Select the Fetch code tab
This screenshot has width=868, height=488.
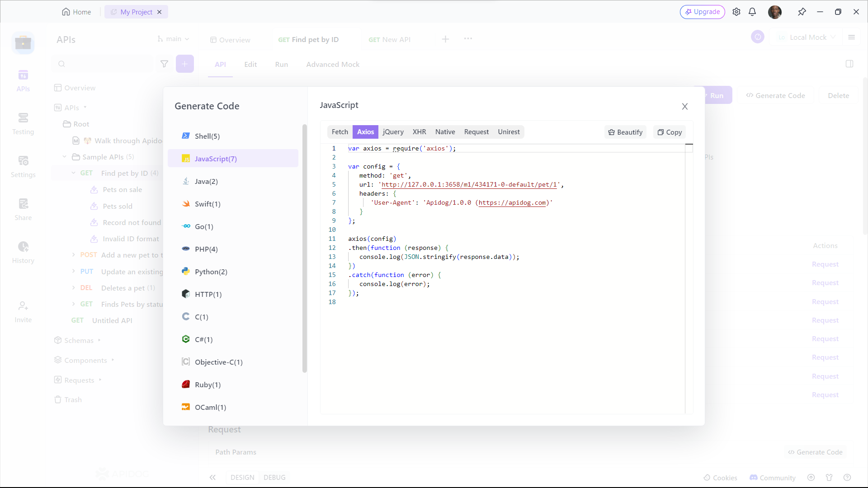point(340,132)
